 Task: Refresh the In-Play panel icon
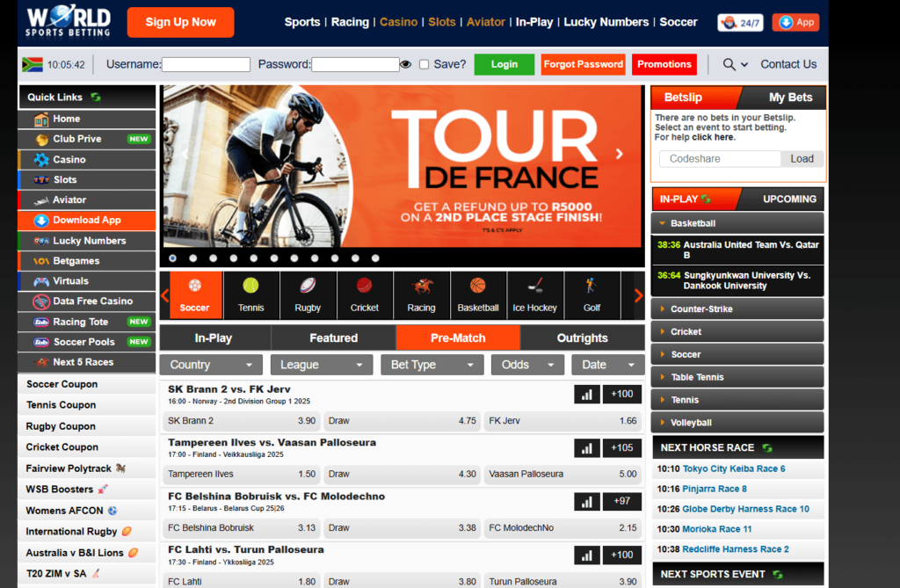click(x=706, y=199)
